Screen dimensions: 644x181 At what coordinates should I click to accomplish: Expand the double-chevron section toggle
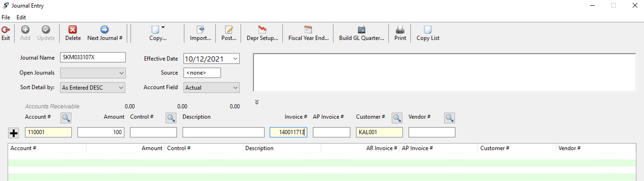point(257,102)
